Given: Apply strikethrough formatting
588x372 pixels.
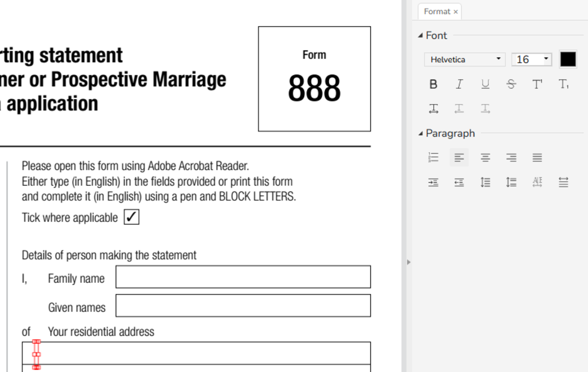Looking at the screenshot, I should coord(511,84).
